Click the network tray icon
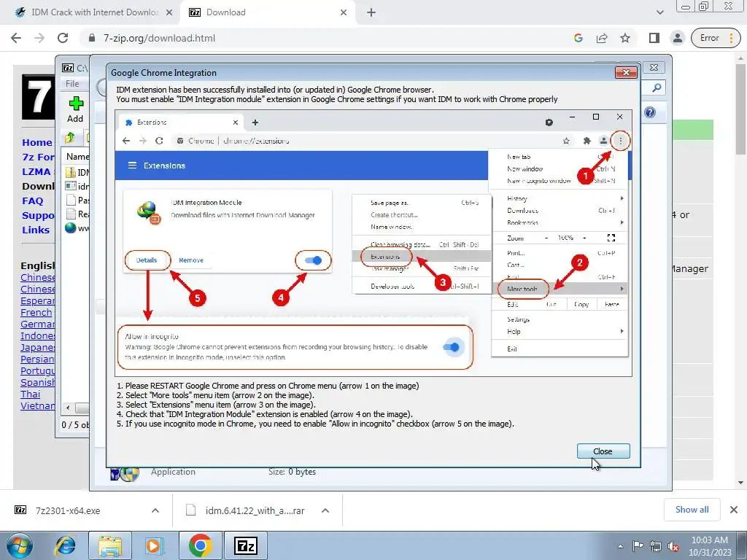Screen dimensions: 747x560 [656, 546]
